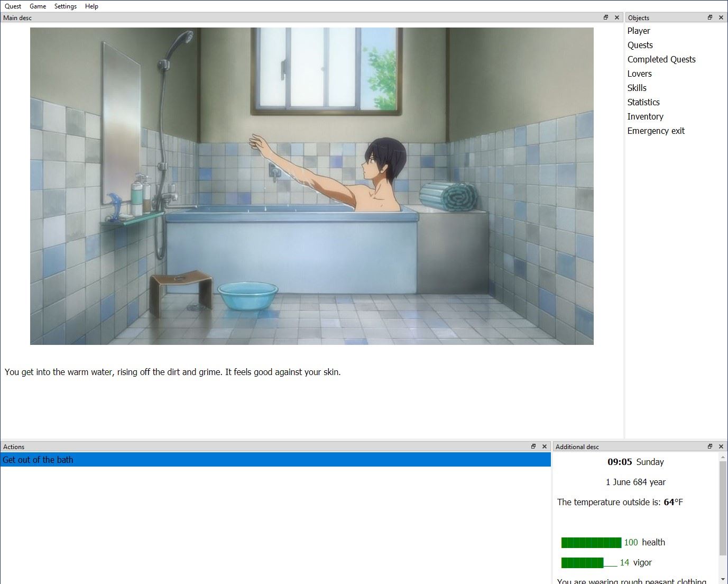Image resolution: width=728 pixels, height=584 pixels.
Task: Close the Objects panel
Action: [721, 17]
